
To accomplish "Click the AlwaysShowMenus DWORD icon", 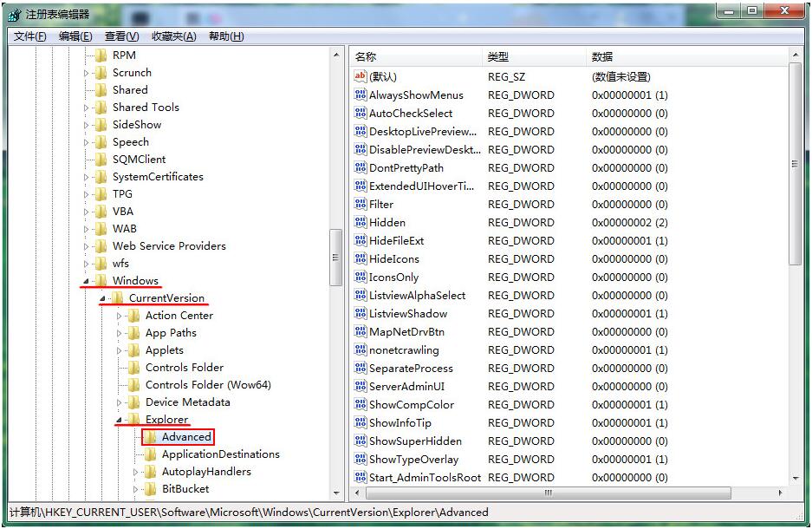I will pos(361,95).
